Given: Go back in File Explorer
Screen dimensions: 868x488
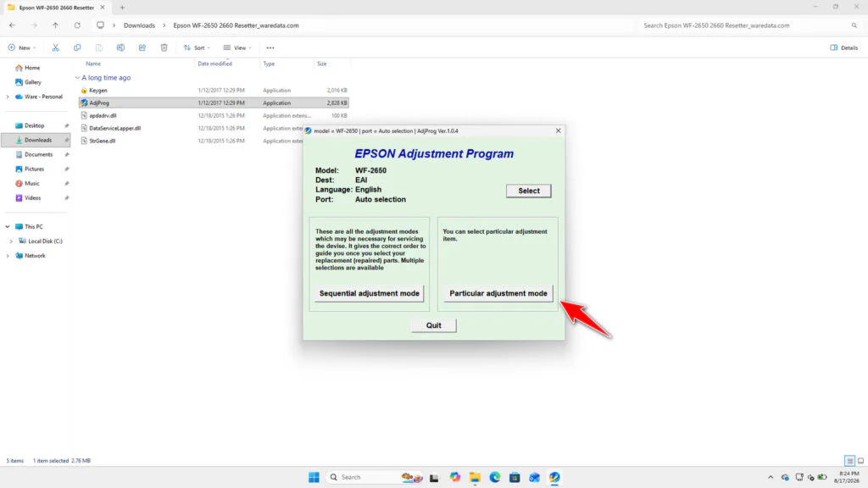Looking at the screenshot, I should (12, 25).
